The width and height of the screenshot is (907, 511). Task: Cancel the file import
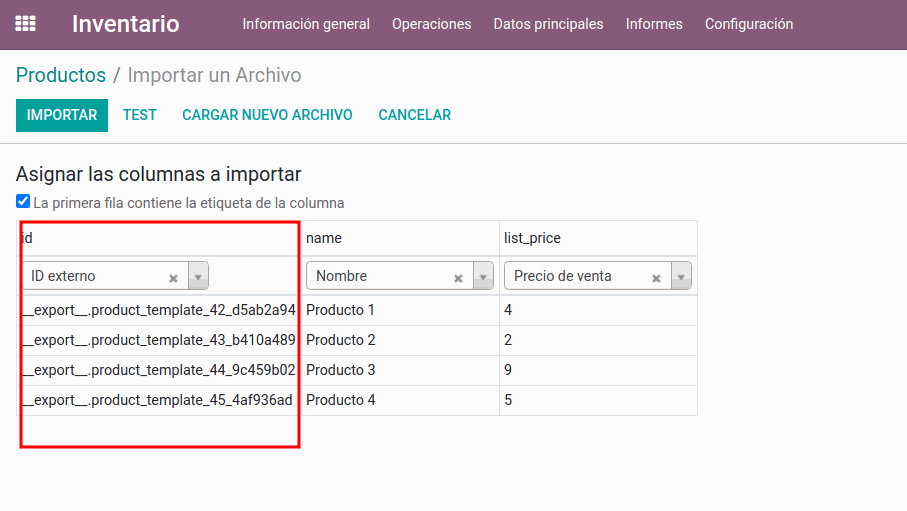(414, 115)
